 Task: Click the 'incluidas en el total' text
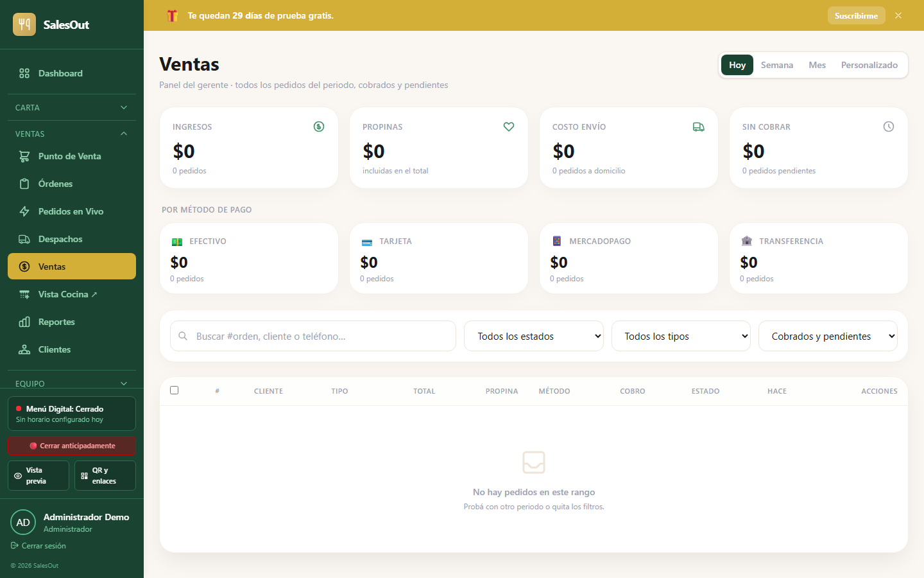395,171
